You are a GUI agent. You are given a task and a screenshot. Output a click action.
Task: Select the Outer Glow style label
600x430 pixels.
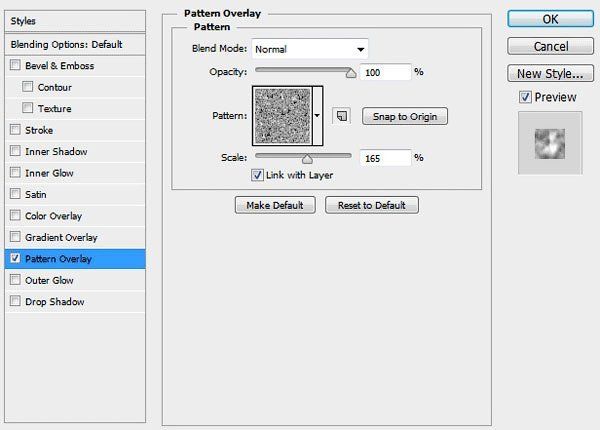[49, 280]
